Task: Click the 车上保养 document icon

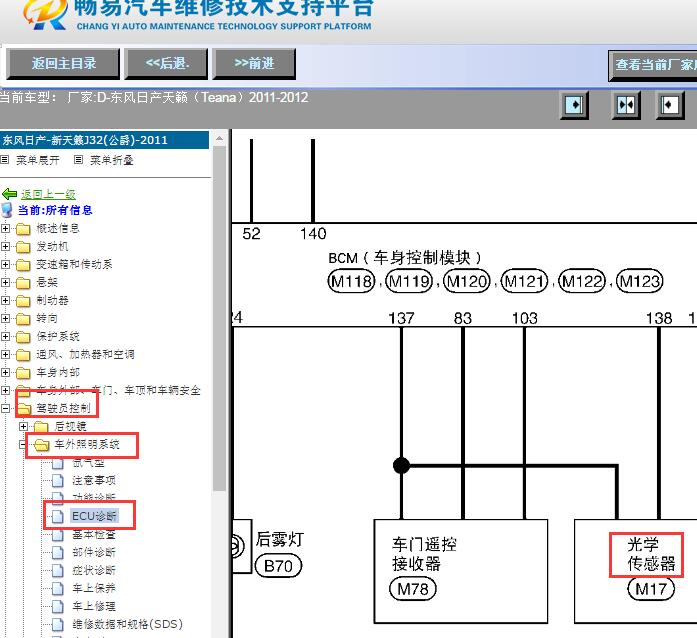Action: [x=58, y=588]
